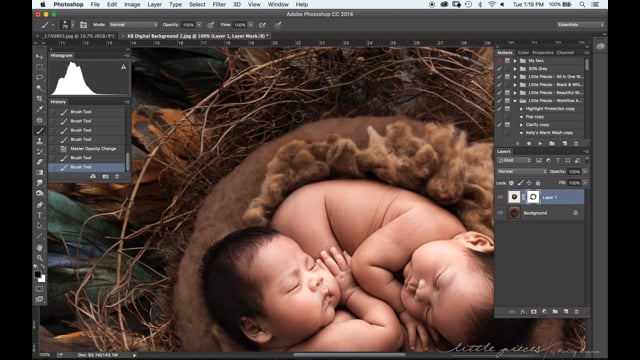Open brush Mode dropdown in options bar
The height and width of the screenshot is (360, 640).
click(x=133, y=25)
